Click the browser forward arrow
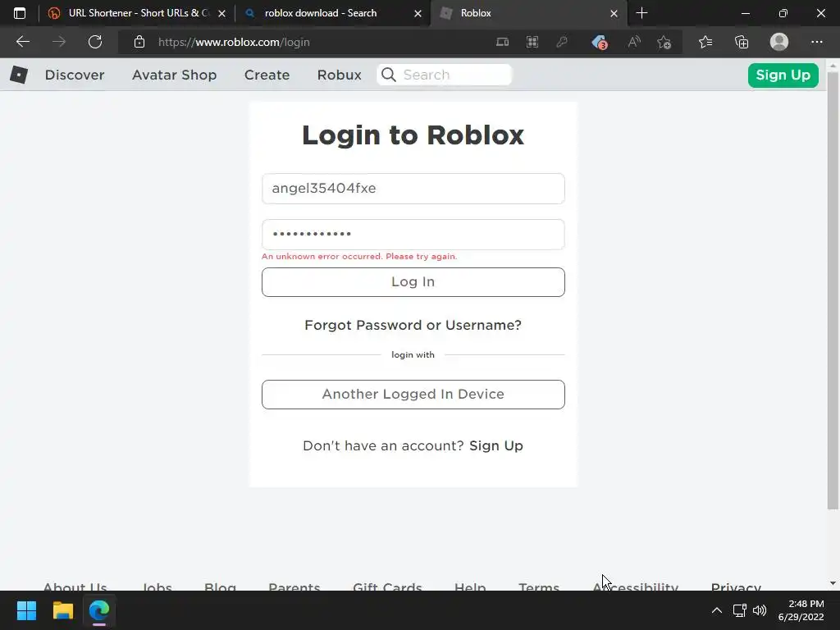The width and height of the screenshot is (840, 630). coord(59,42)
